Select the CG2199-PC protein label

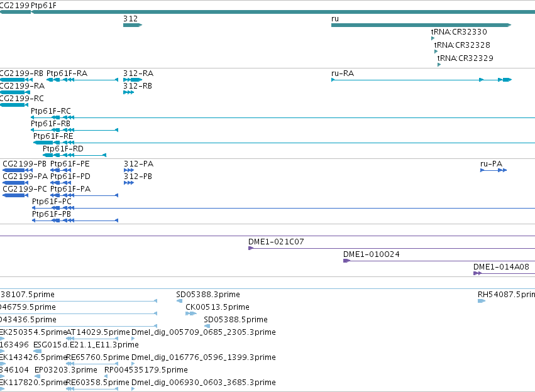[x=25, y=189]
